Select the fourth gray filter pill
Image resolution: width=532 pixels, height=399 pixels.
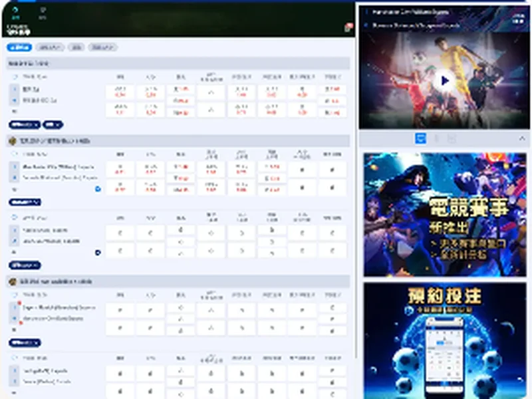point(103,47)
